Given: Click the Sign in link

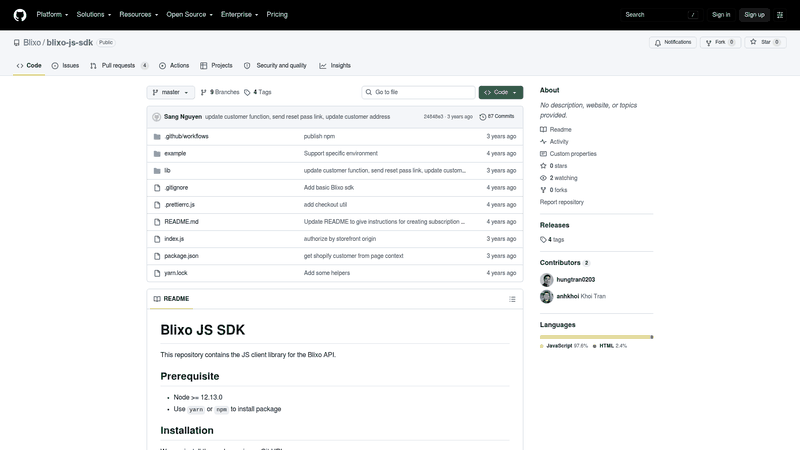Looking at the screenshot, I should pos(721,15).
